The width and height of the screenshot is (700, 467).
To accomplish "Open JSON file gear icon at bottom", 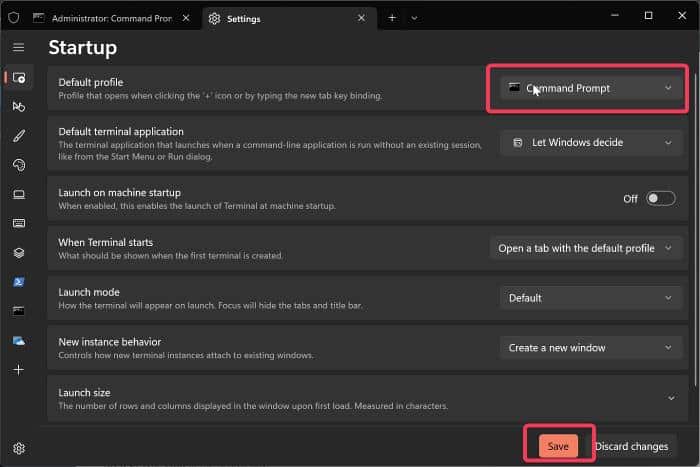I will pyautogui.click(x=19, y=448).
